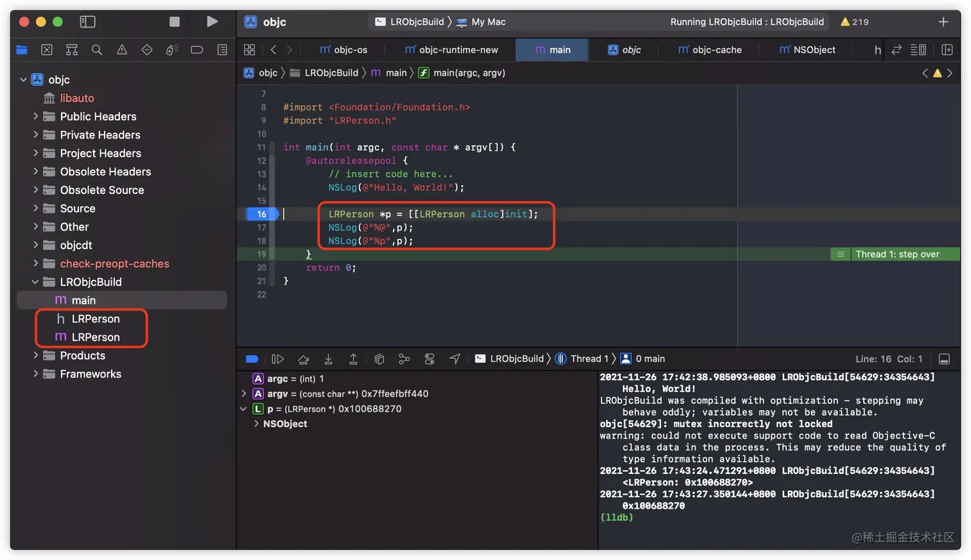Open the Test navigator diamond icon
This screenshot has height=560, width=971.
click(147, 49)
